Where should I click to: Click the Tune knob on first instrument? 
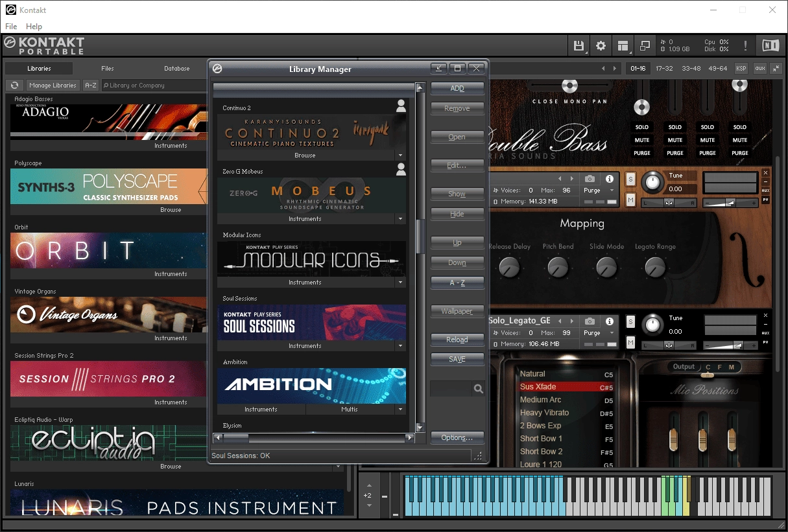[652, 183]
